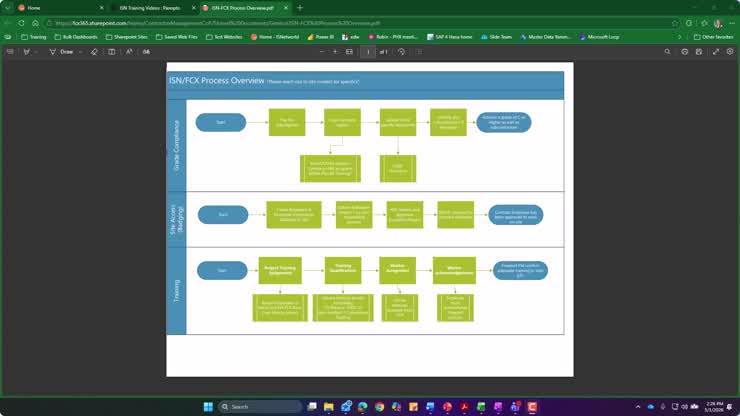Open the Power BI bookmark
Screen dimensions: 740x416
[x=320, y=37]
